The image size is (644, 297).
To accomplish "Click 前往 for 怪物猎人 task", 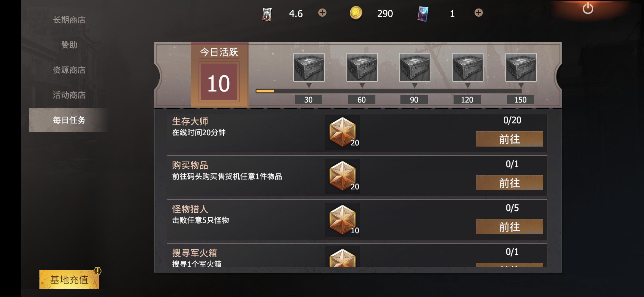I will pos(509,227).
